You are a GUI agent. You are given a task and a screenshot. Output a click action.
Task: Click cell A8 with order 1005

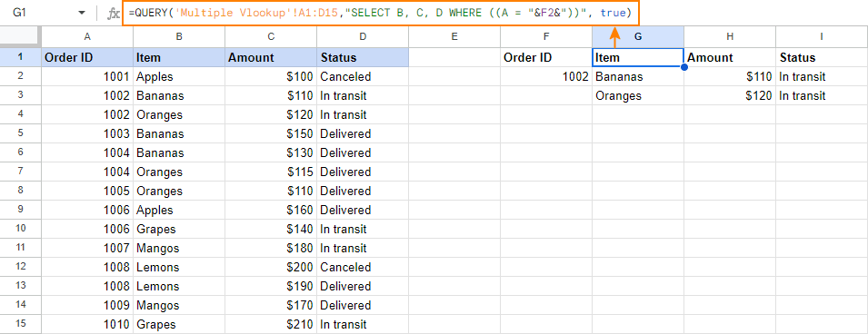point(87,191)
